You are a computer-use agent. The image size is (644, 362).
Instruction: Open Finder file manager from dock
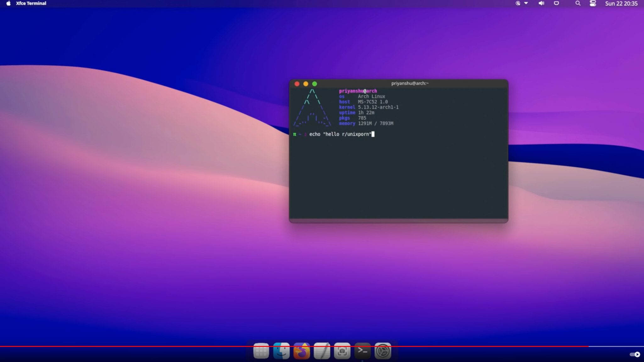[281, 351]
